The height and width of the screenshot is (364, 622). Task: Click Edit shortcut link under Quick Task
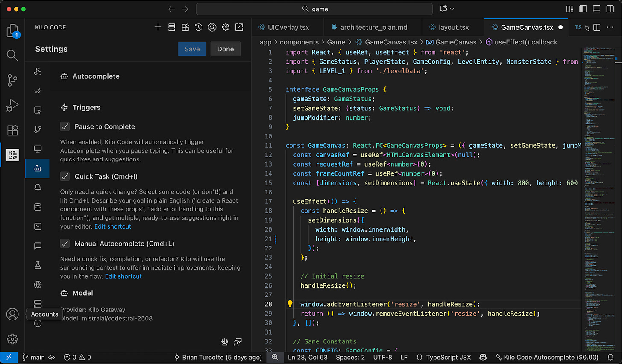point(113,226)
